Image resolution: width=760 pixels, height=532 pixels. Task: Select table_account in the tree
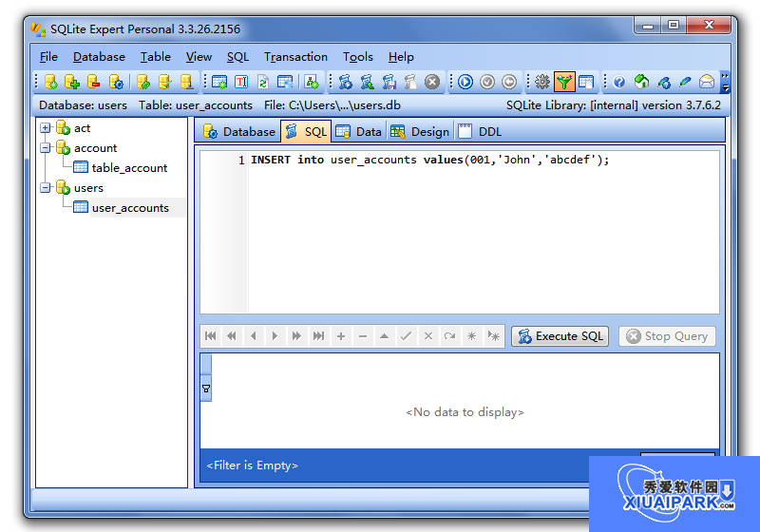tap(129, 167)
